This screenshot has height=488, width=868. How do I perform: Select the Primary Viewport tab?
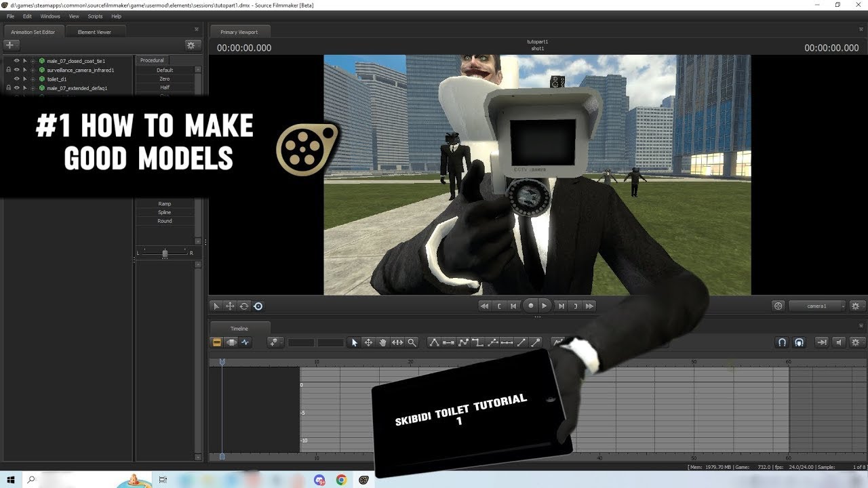click(x=239, y=32)
